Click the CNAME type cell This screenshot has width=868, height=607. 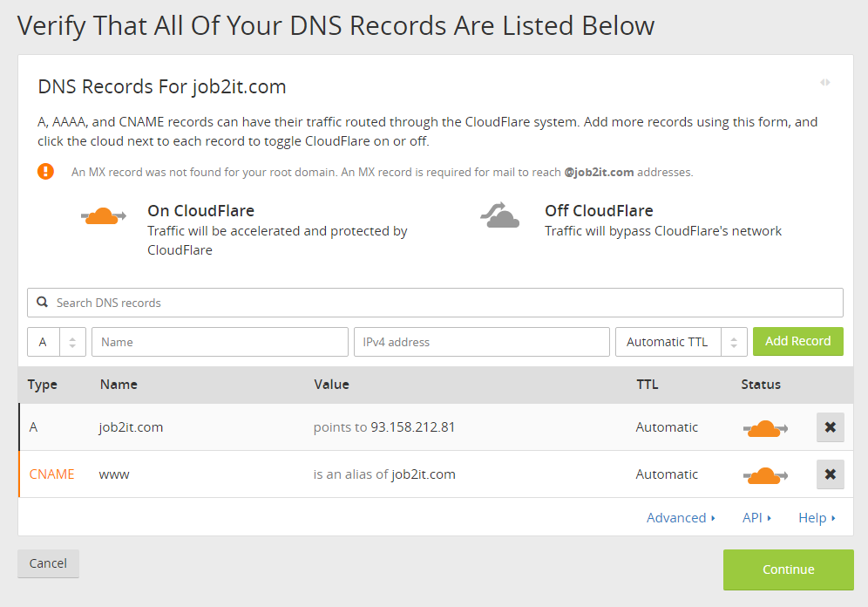pyautogui.click(x=51, y=474)
